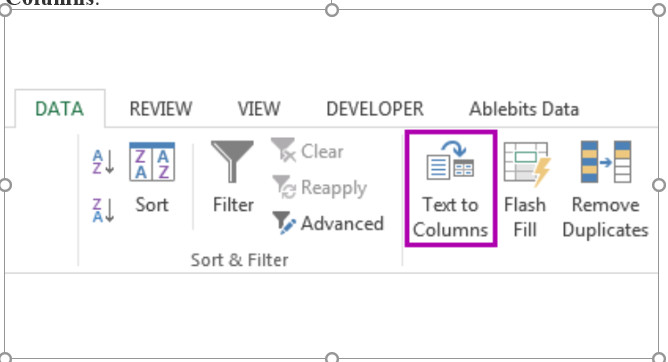Go to the VIEW tab
Image resolution: width=668 pixels, height=362 pixels.
tap(259, 109)
